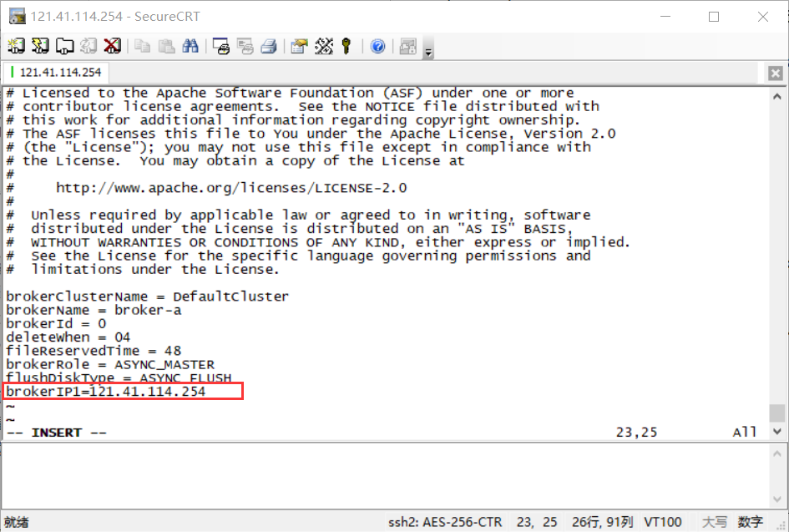
Task: Click the SecureCRT title bar app icon
Action: (17, 16)
